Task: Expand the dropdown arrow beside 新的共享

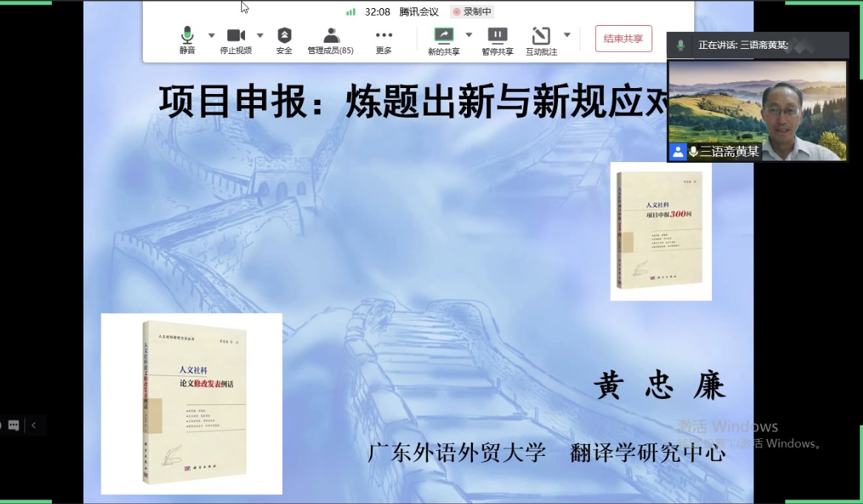Action: (469, 35)
